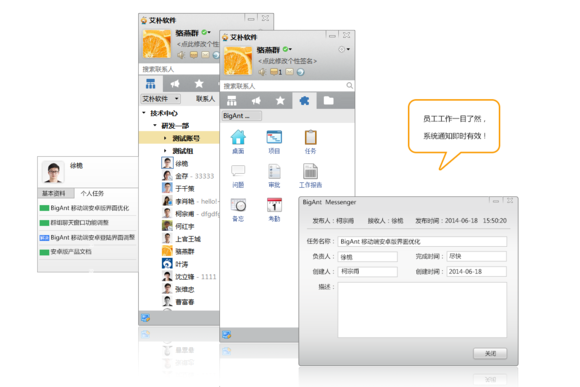Open the 桌面 desktop home icon
Image resolution: width=580 pixels, height=387 pixels.
click(238, 137)
